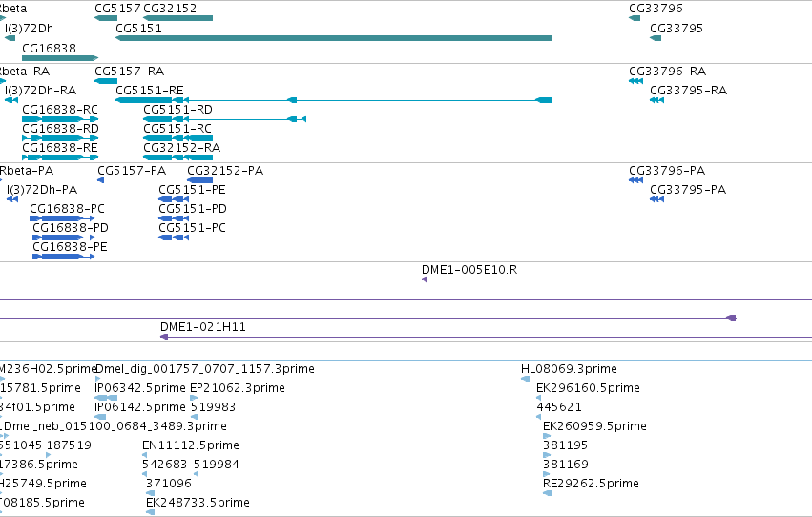Select the EK248733.5prime EST marker
The image size is (812, 517).
point(150,512)
